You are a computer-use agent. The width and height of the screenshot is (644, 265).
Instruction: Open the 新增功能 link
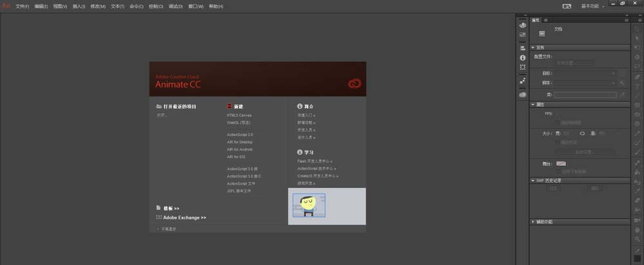point(307,123)
